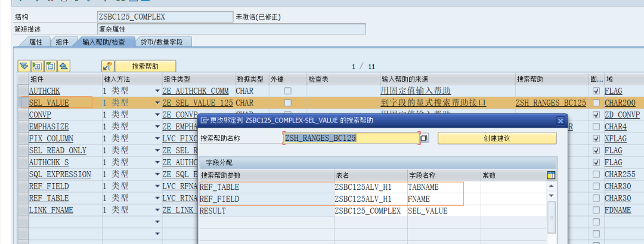Switch to the 属性 tab
This screenshot has height=244, width=644.
point(35,42)
